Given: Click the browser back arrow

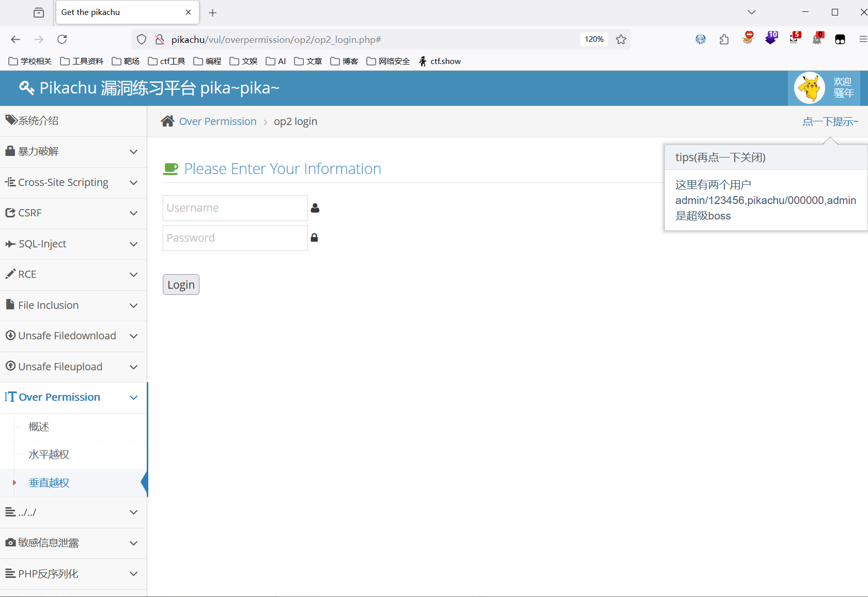Looking at the screenshot, I should pos(16,39).
